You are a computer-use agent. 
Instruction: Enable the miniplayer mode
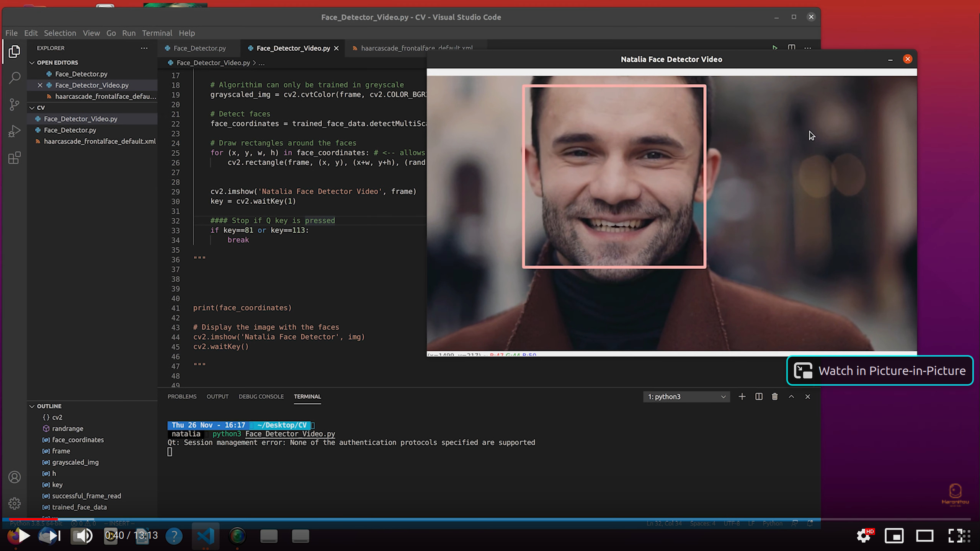894,536
